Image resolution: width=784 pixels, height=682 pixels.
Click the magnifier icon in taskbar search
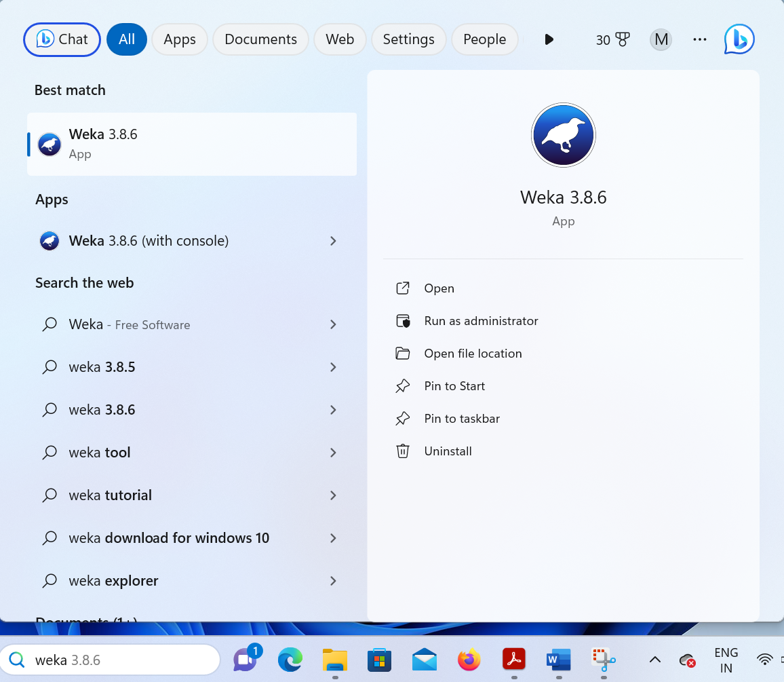[17, 660]
